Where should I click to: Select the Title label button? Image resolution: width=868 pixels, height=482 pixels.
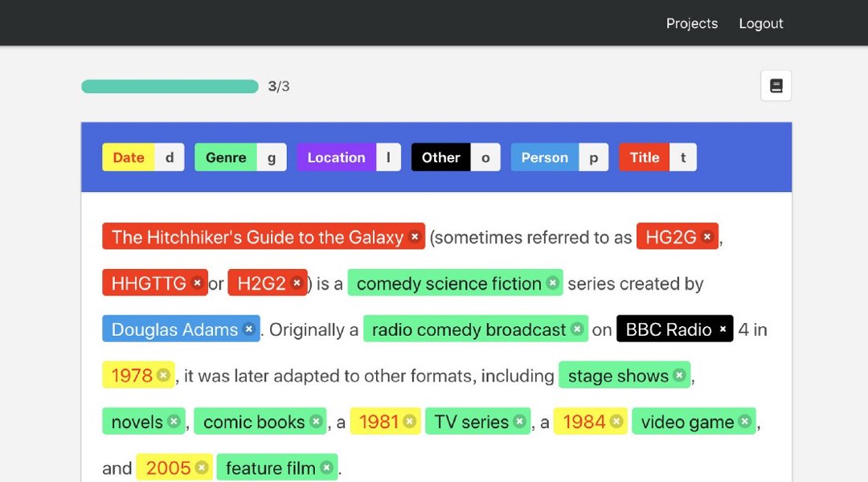645,157
